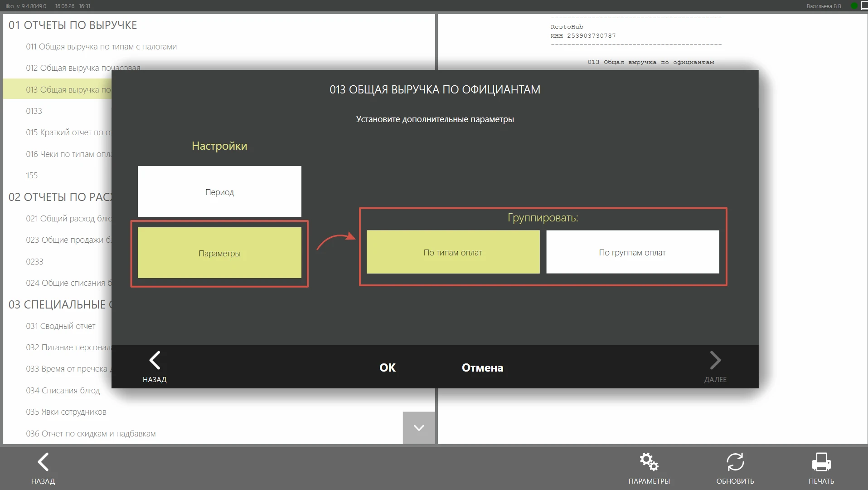Confirm the dialog with the ОК button
This screenshot has width=868, height=490.
(x=388, y=367)
